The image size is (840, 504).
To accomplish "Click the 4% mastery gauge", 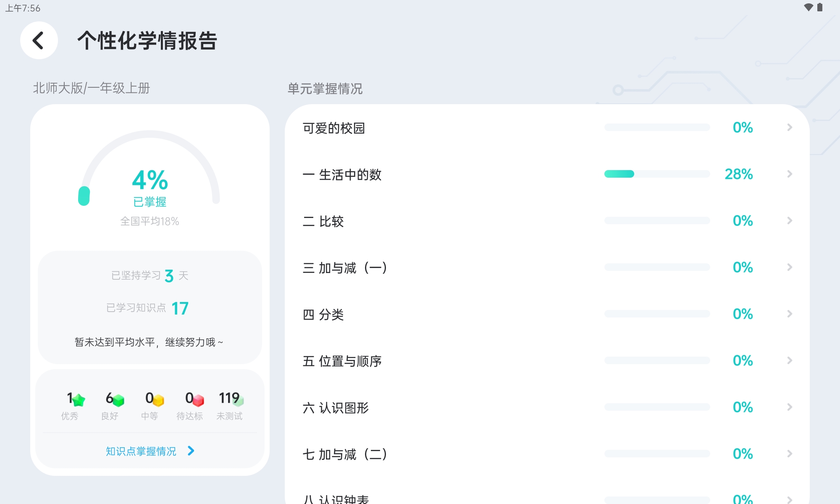I will pos(149,181).
